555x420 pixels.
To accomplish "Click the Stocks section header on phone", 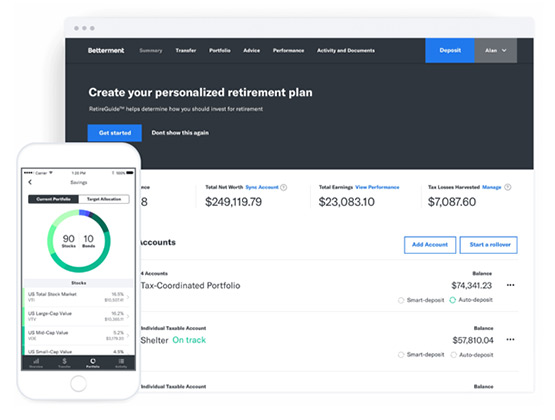I will [x=79, y=283].
